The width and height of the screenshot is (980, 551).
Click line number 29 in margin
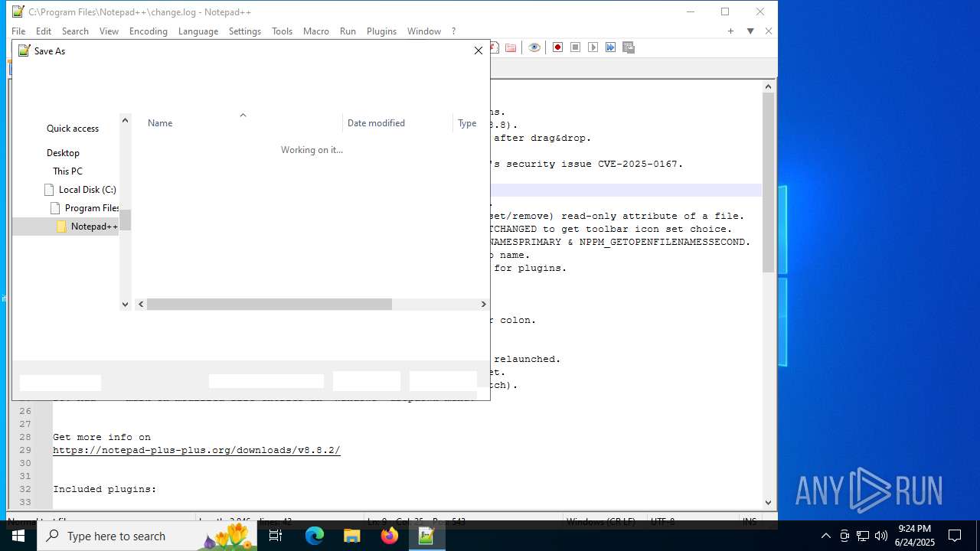(x=25, y=450)
